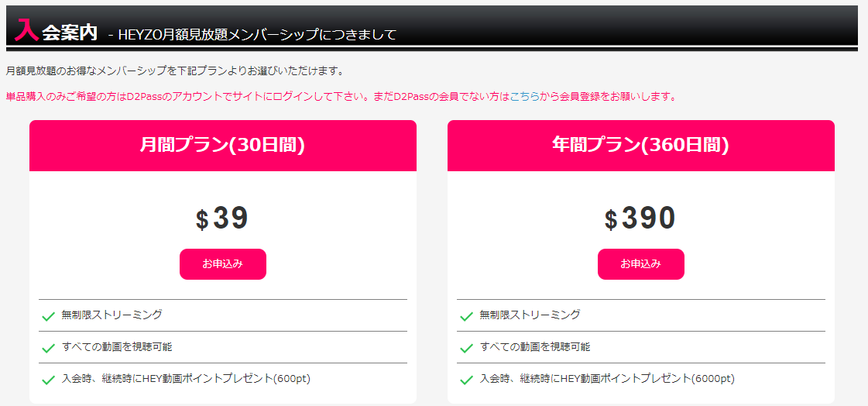The height and width of the screenshot is (406, 868).
Task: Click the monthly plan 600pt bonus checkmark
Action: 48,380
